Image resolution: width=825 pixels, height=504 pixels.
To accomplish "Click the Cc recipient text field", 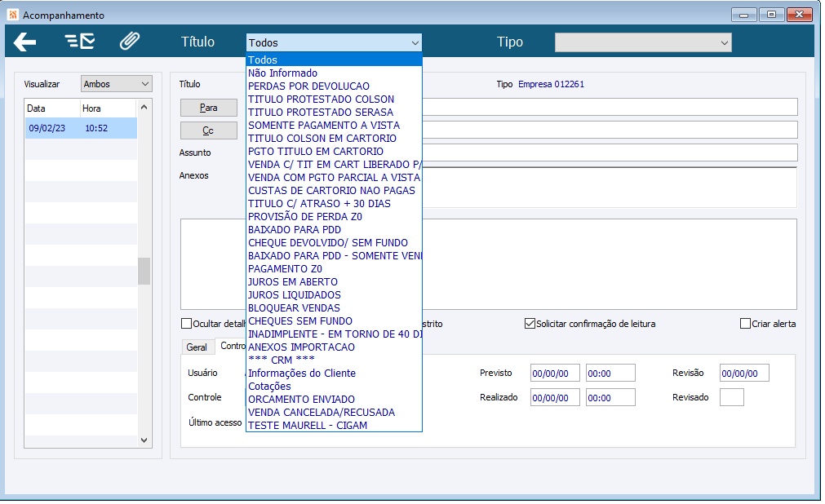I will click(x=610, y=130).
